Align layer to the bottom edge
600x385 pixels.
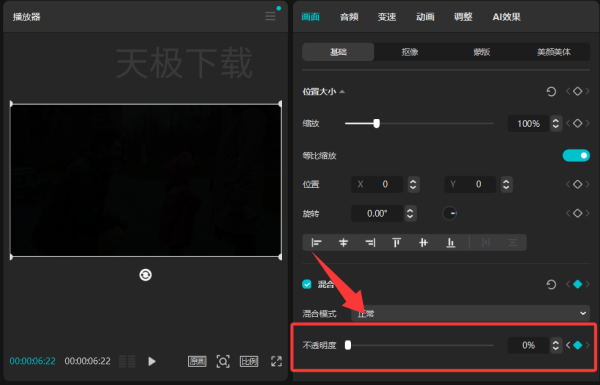click(x=451, y=243)
